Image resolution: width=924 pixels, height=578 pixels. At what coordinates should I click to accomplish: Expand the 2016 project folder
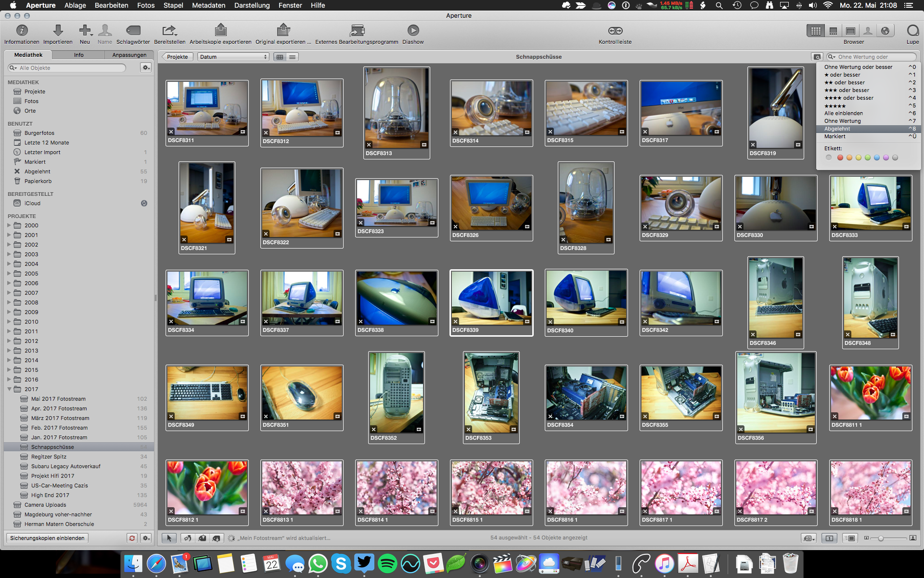(x=9, y=380)
